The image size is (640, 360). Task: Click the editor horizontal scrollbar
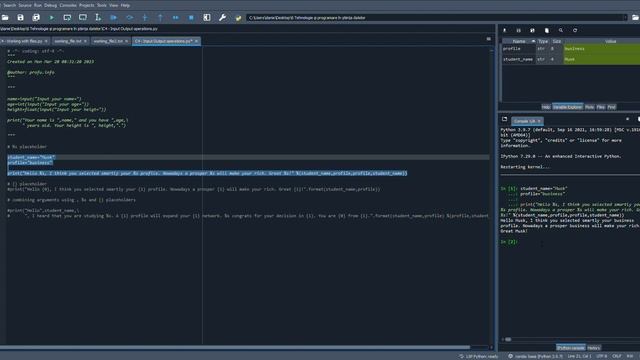point(235,347)
